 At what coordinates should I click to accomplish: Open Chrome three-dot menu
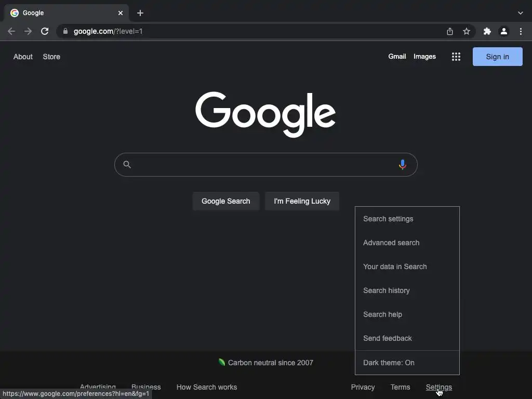click(521, 31)
